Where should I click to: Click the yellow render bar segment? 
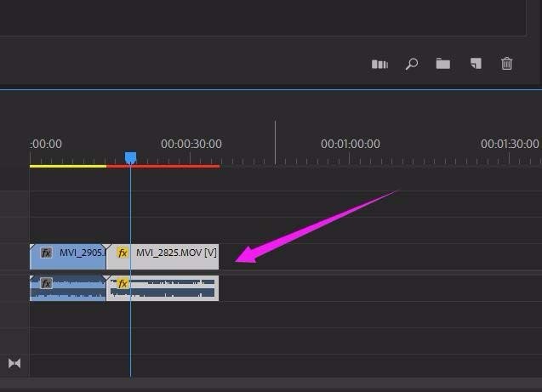[68, 166]
